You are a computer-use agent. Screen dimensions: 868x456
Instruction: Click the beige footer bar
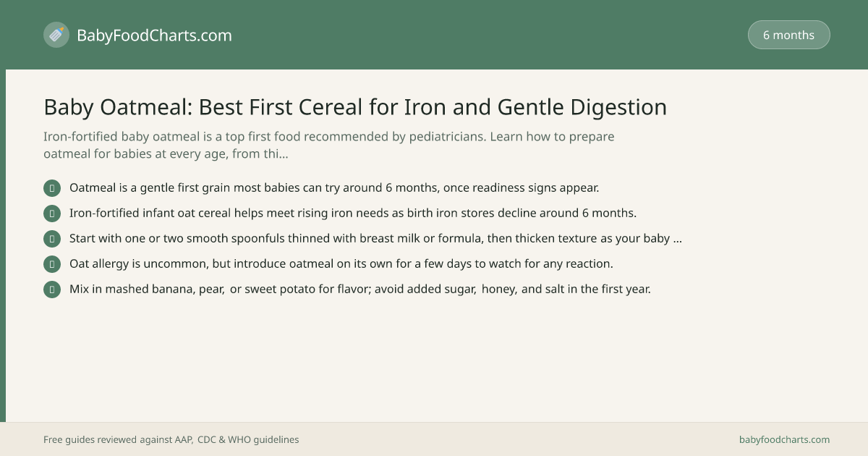434,439
